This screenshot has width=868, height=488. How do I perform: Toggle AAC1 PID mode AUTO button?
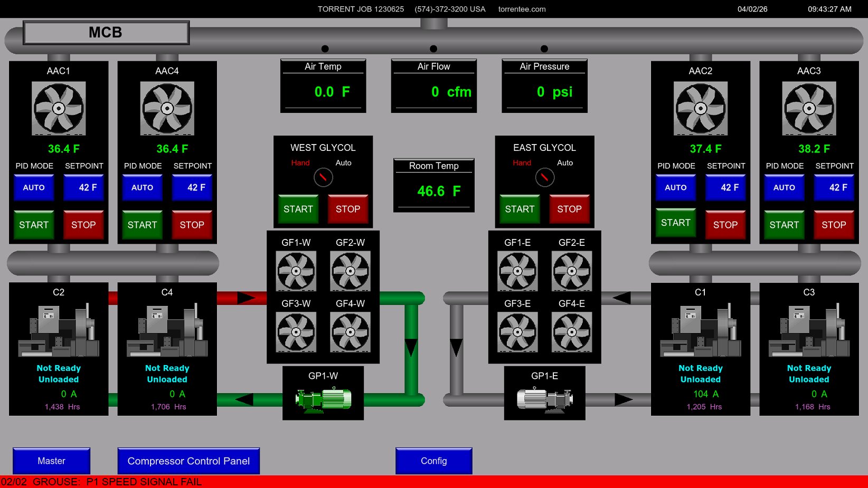point(34,187)
